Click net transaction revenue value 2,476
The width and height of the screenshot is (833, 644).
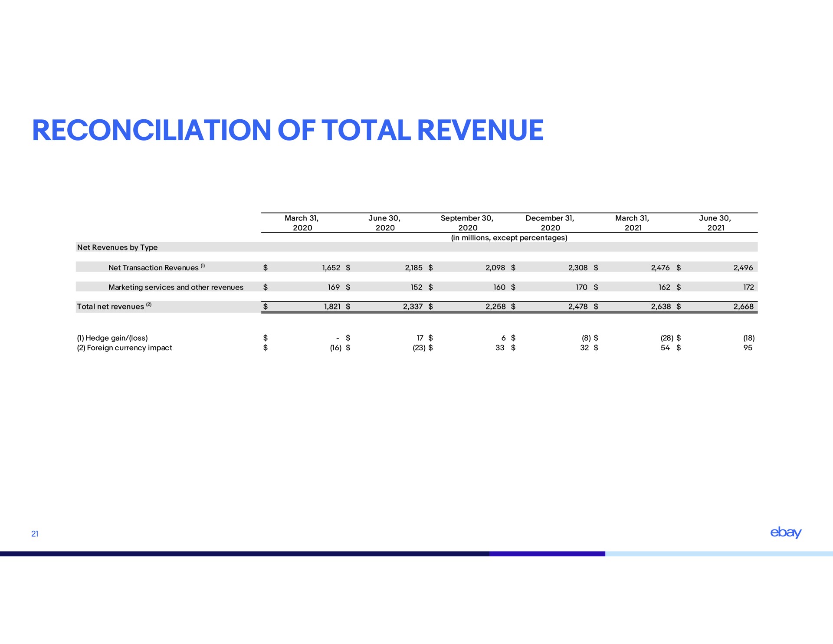click(660, 268)
